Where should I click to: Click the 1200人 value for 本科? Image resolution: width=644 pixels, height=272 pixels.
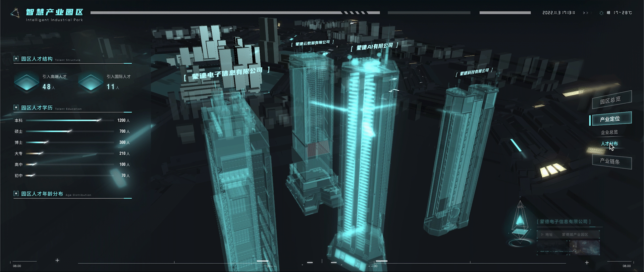(123, 120)
